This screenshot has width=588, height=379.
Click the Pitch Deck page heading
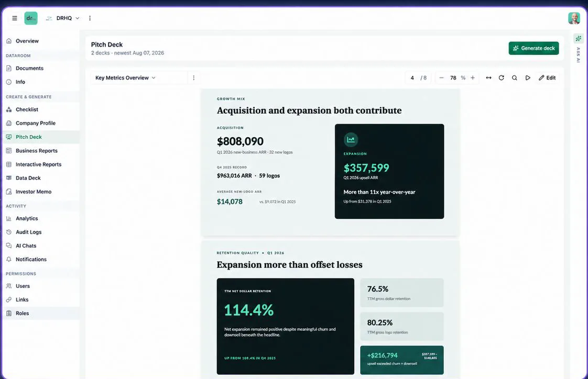[x=107, y=44]
